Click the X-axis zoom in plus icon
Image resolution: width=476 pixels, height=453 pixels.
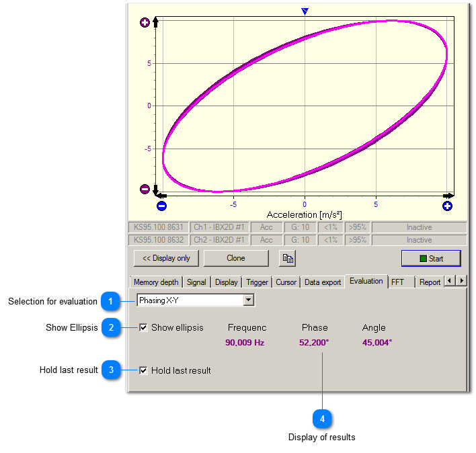[448, 206]
